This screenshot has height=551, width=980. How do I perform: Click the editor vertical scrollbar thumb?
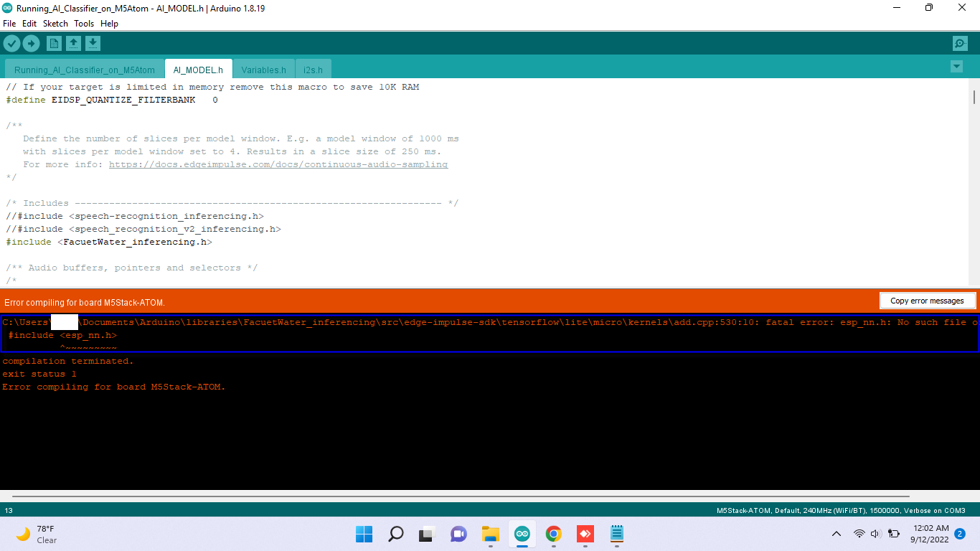(974, 97)
